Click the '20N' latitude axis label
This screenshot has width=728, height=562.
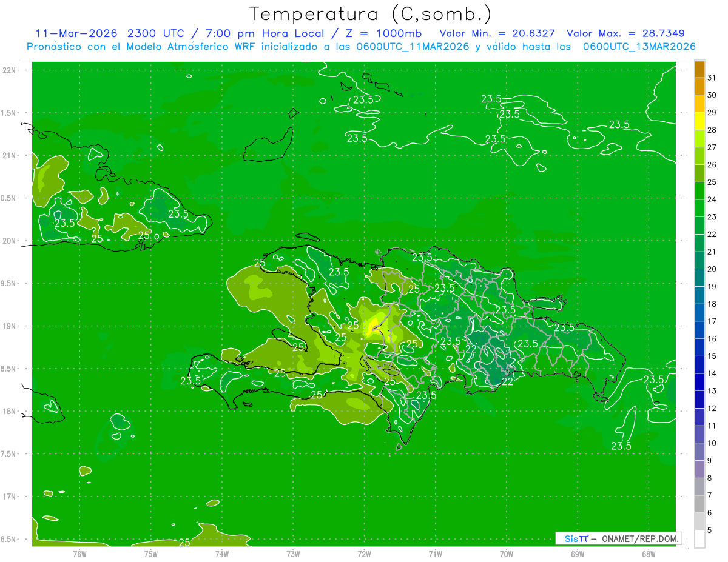pos(10,241)
